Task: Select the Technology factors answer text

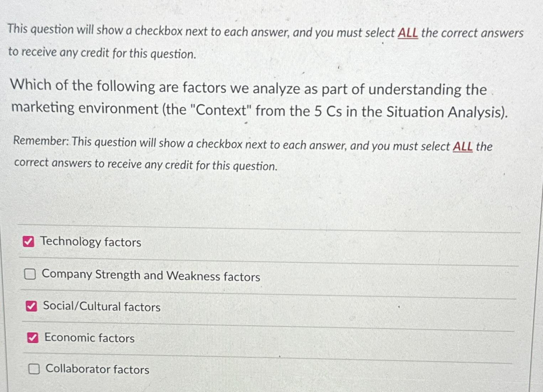Action: (91, 242)
